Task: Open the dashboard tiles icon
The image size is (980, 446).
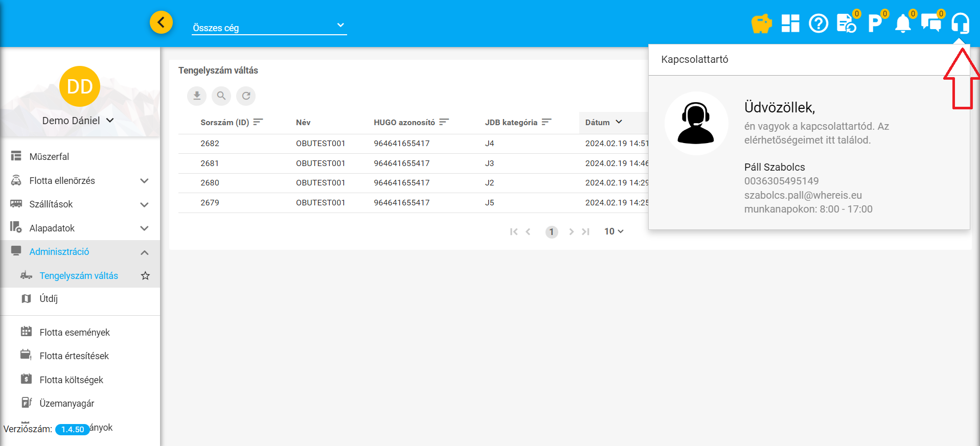Action: (790, 24)
